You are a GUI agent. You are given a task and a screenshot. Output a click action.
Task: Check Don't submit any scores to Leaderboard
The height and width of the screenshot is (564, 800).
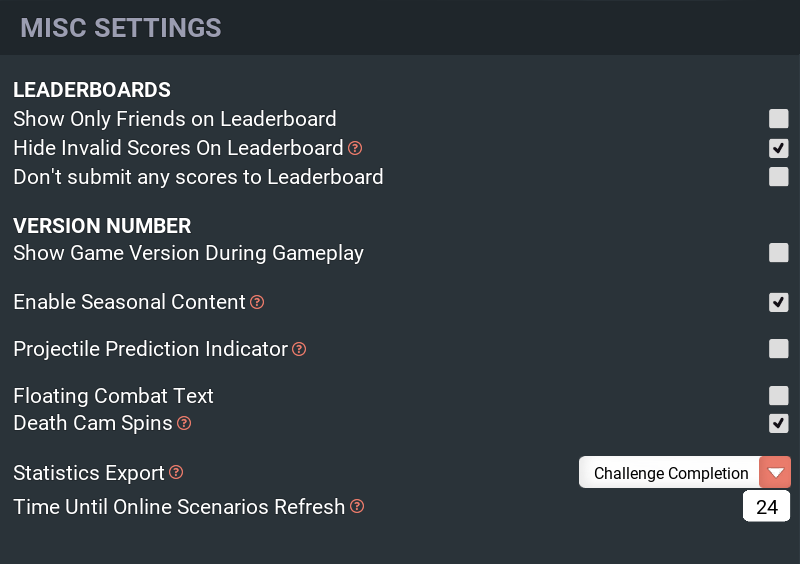click(x=779, y=177)
